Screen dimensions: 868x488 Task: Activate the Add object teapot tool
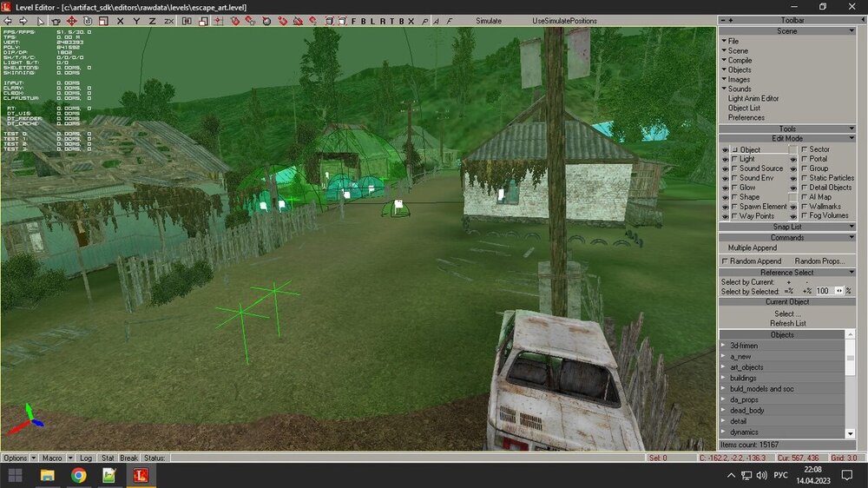(x=56, y=21)
